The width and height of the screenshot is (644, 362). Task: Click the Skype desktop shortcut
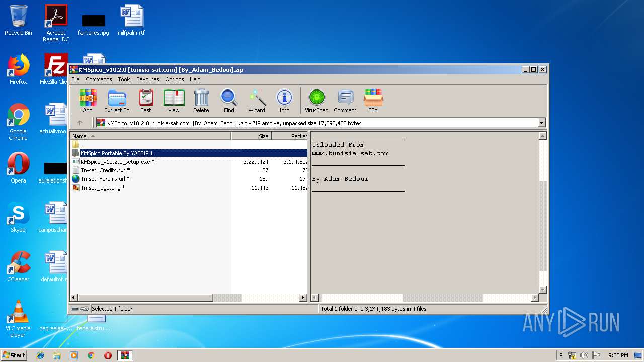(18, 217)
